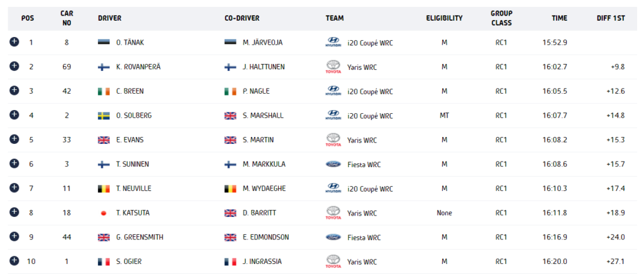Click the Ford logo in Suninen's row
This screenshot has height=274, width=644.
coord(333,164)
